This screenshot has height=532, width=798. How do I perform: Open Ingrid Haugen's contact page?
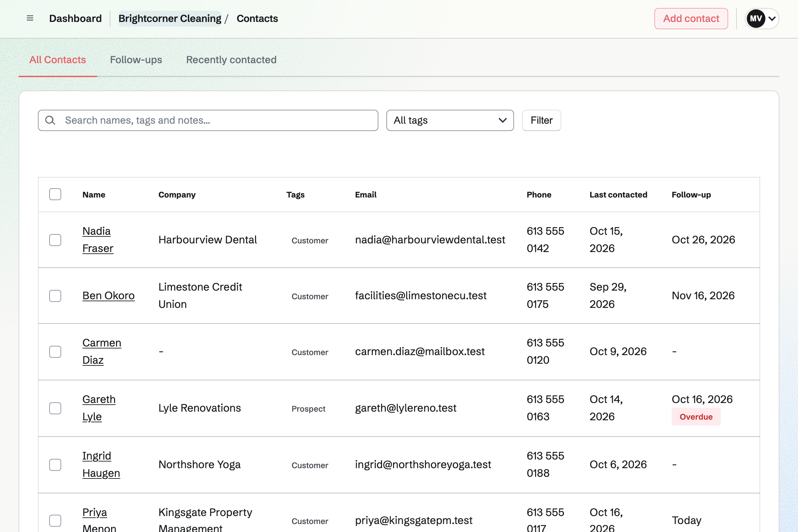(101, 464)
